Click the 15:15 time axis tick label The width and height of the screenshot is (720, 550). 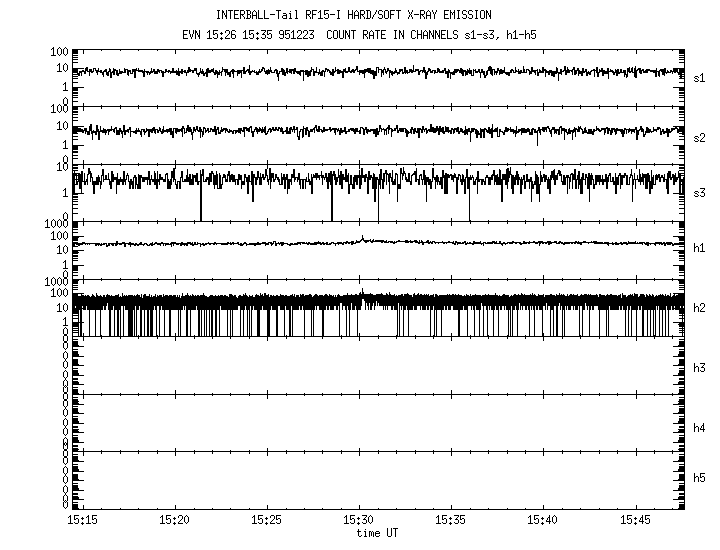[82, 520]
